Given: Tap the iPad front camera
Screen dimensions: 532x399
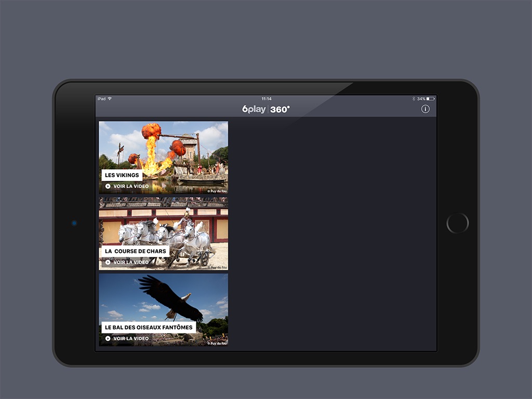Looking at the screenshot, I should point(74,223).
